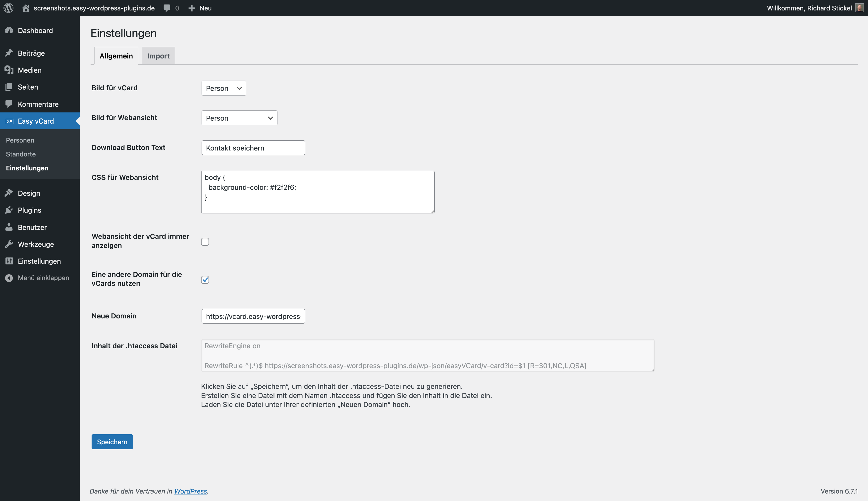
Task: Open the Bild für Webansicht dropdown
Action: (239, 118)
